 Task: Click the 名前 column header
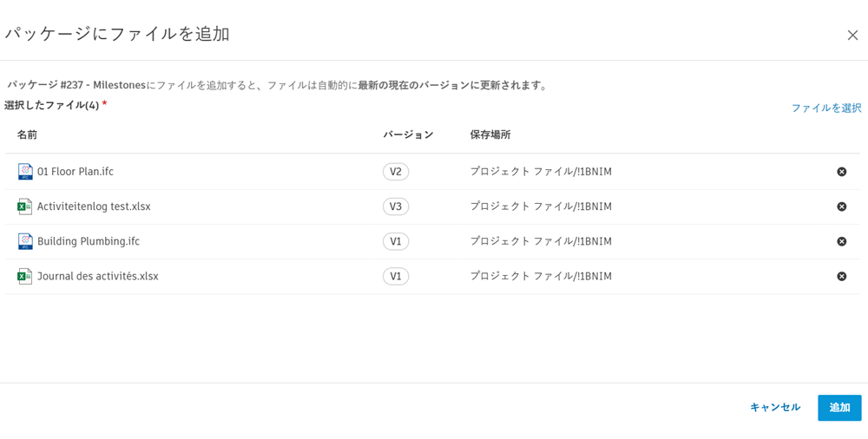click(27, 134)
